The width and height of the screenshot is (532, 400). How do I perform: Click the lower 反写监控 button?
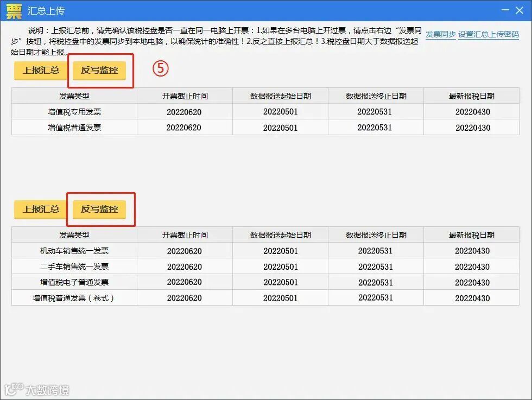(x=99, y=209)
